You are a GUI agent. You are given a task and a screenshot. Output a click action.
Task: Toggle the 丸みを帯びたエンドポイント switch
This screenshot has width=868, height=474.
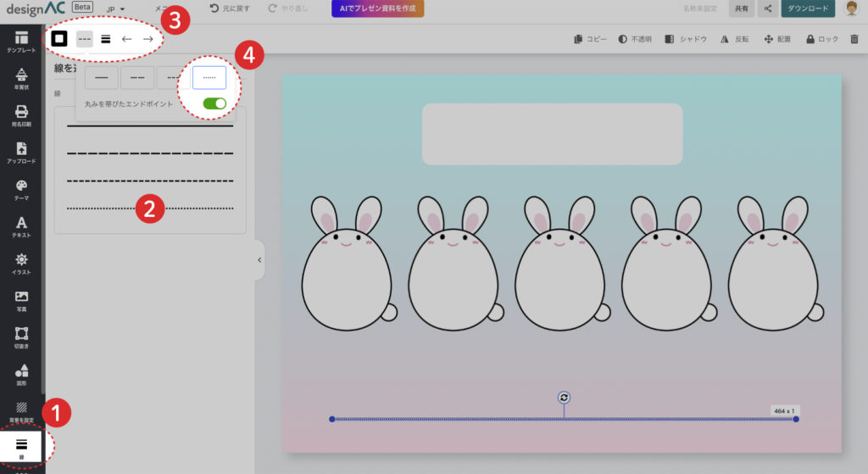tap(214, 103)
